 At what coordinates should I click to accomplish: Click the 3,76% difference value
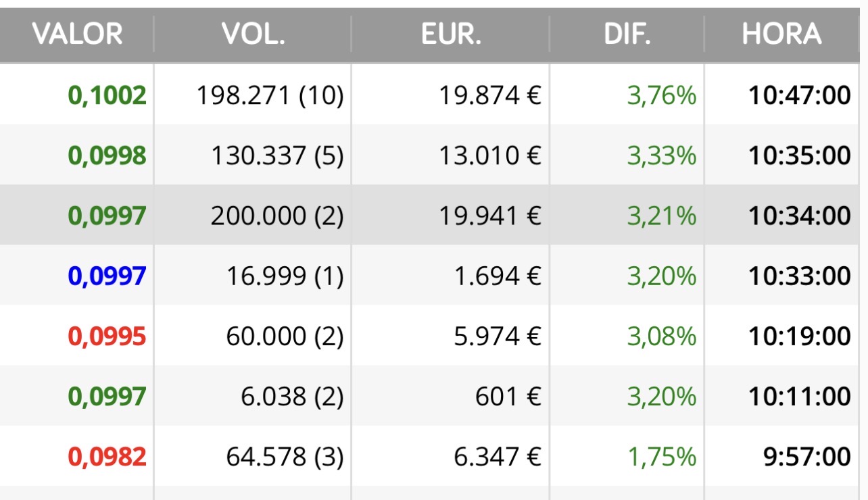pyautogui.click(x=661, y=96)
